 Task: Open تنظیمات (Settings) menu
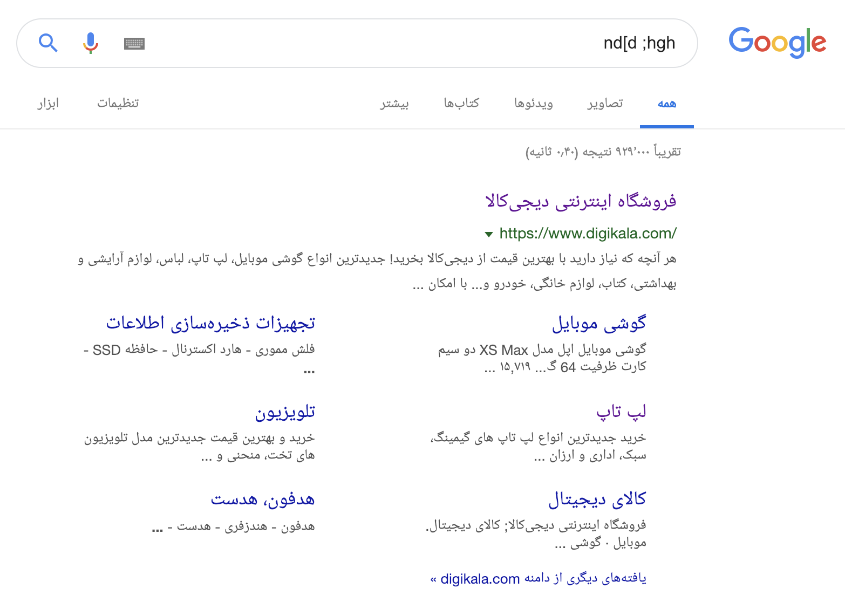[x=118, y=103]
